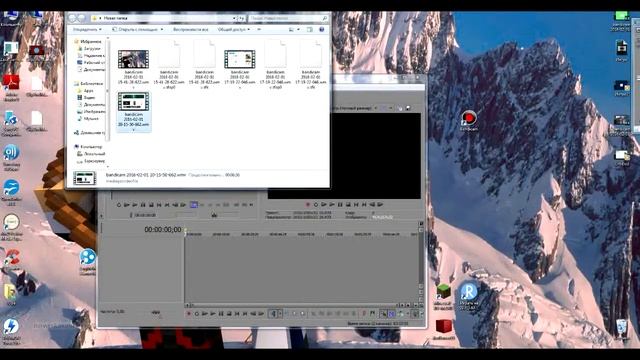The image size is (640, 360).
Task: Select the bandicam 17-19 video thumbnail
Action: click(240, 59)
